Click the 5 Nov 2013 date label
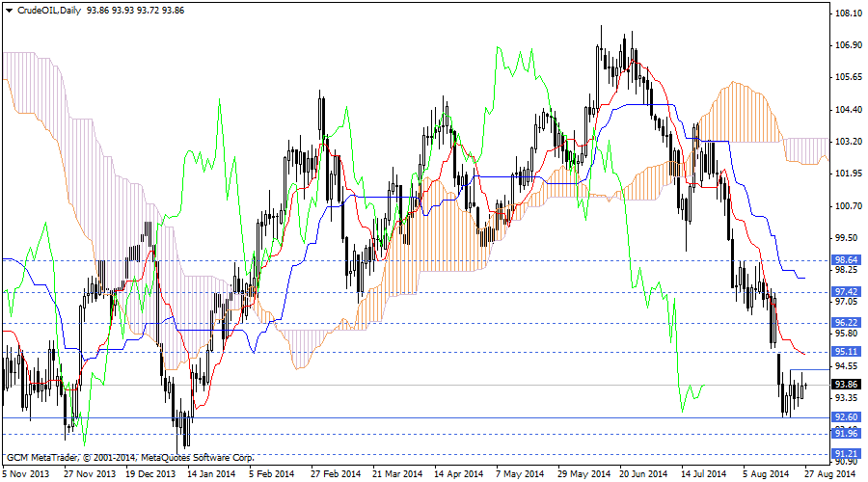The width and height of the screenshot is (868, 482). [25, 473]
